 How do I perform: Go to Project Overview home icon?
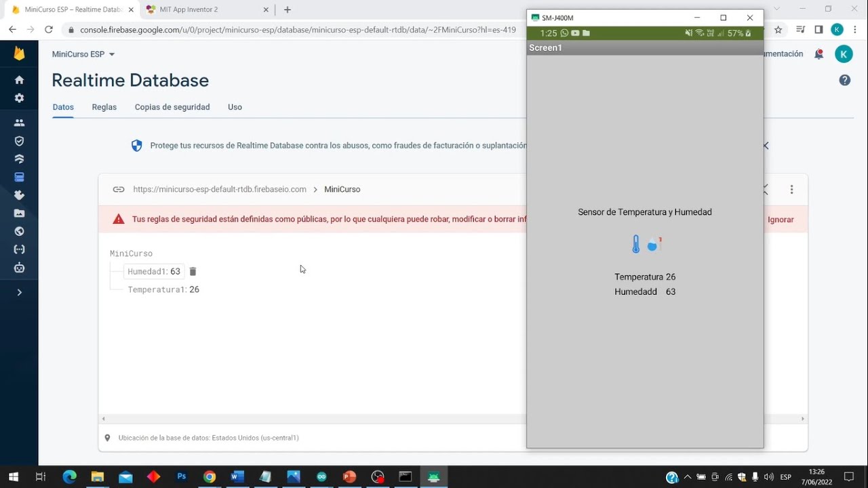click(19, 80)
